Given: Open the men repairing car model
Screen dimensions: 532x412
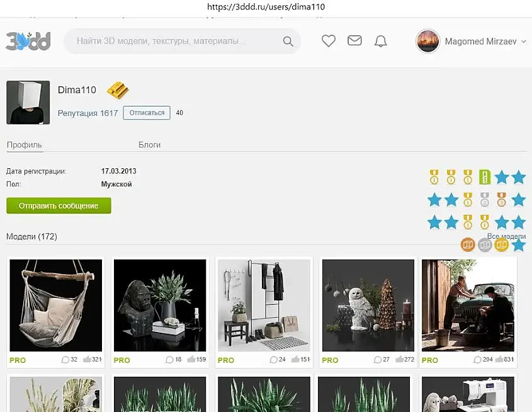Looking at the screenshot, I should click(x=468, y=306).
